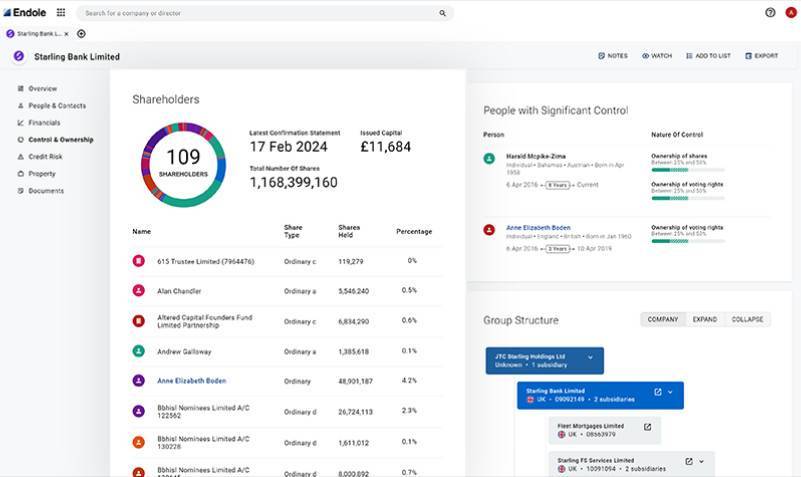
Task: Open Anne Elizabeth Boden shareholder link
Action: 193,381
